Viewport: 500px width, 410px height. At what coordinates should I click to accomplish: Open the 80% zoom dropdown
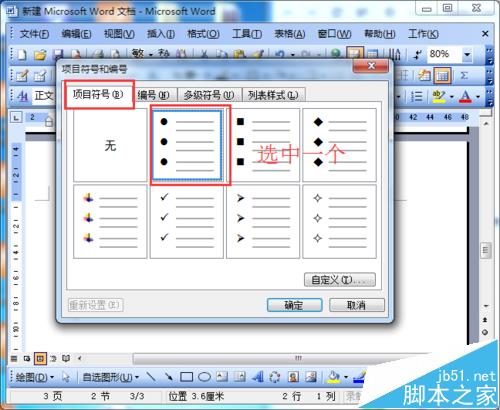point(467,54)
